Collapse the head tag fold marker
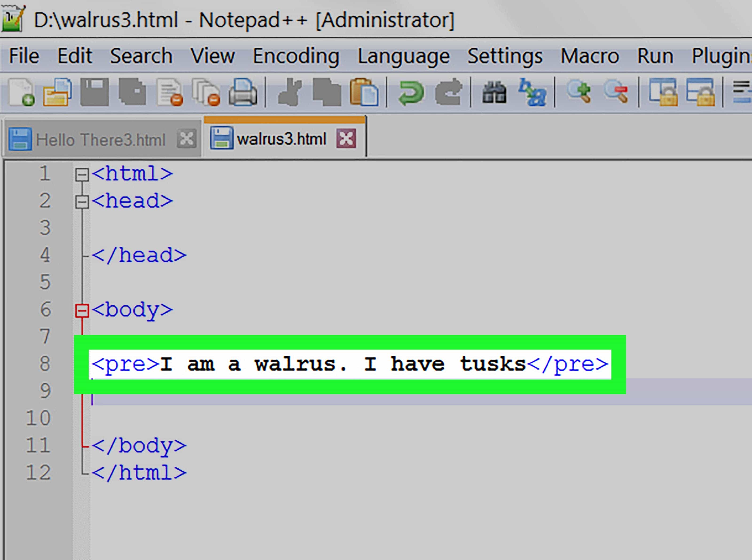 click(82, 202)
